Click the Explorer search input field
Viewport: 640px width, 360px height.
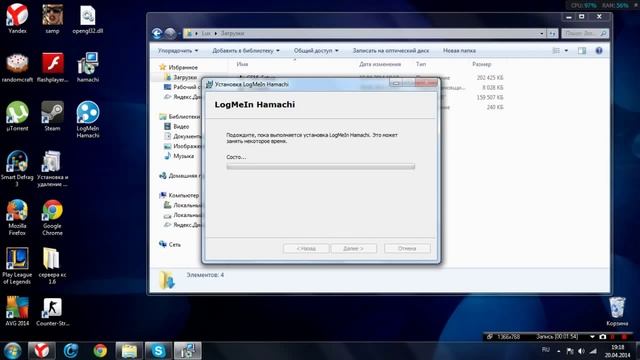tap(584, 33)
